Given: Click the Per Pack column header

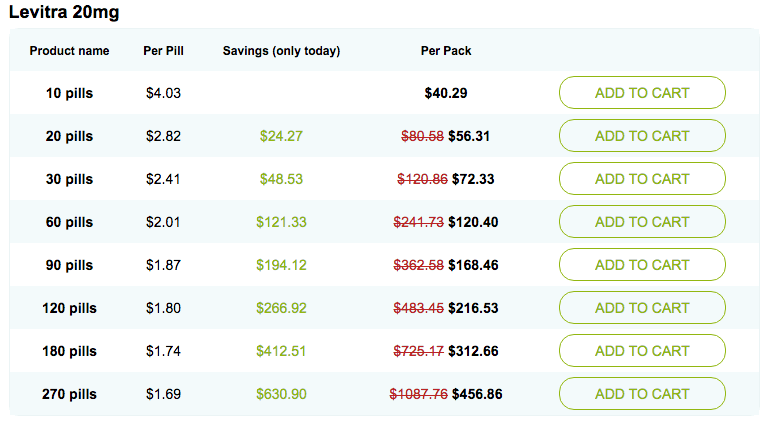Looking at the screenshot, I should pos(446,50).
